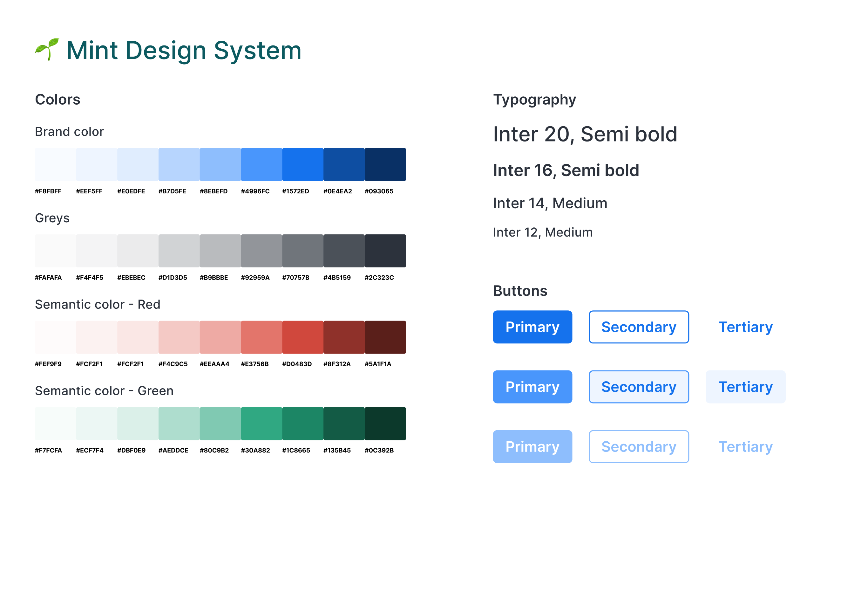Image resolution: width=868 pixels, height=614 pixels.
Task: Select the grey swatch #EBEBEC
Action: click(x=138, y=251)
